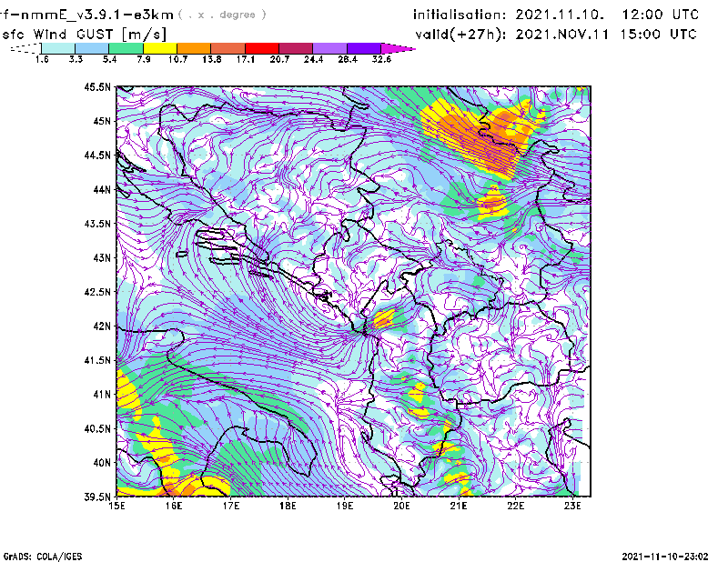The image size is (728, 562).
Task: Select the yellow 7.9–10.7 legend swatch
Action: tap(160, 48)
